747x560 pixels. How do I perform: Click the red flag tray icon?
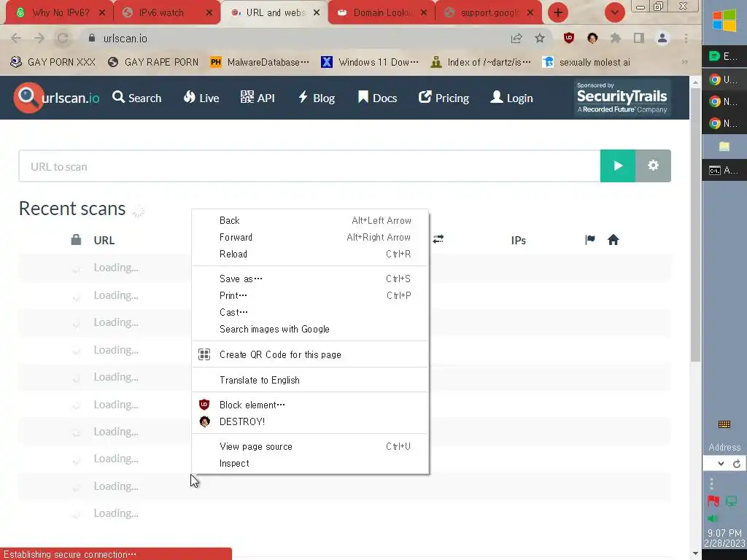(x=713, y=501)
